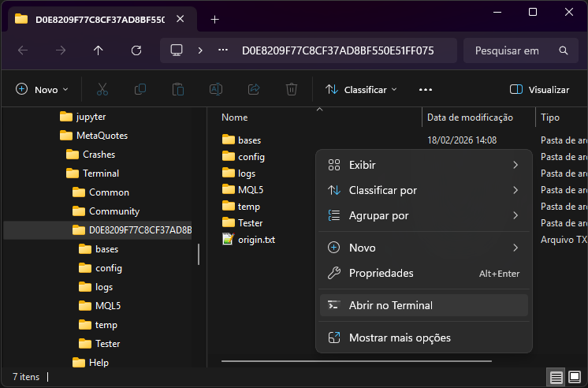
Task: Select MQL5 subfolder in navigation tree
Action: coord(100,306)
